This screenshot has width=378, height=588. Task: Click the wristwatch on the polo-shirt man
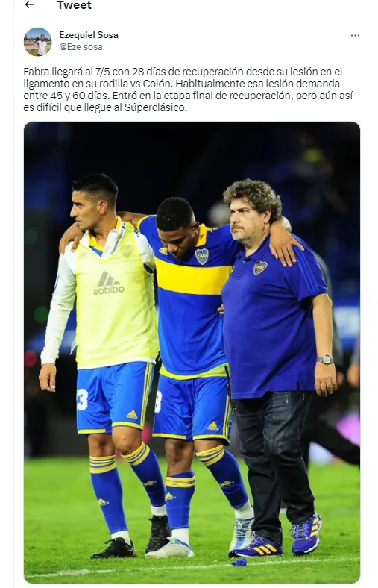(x=325, y=359)
